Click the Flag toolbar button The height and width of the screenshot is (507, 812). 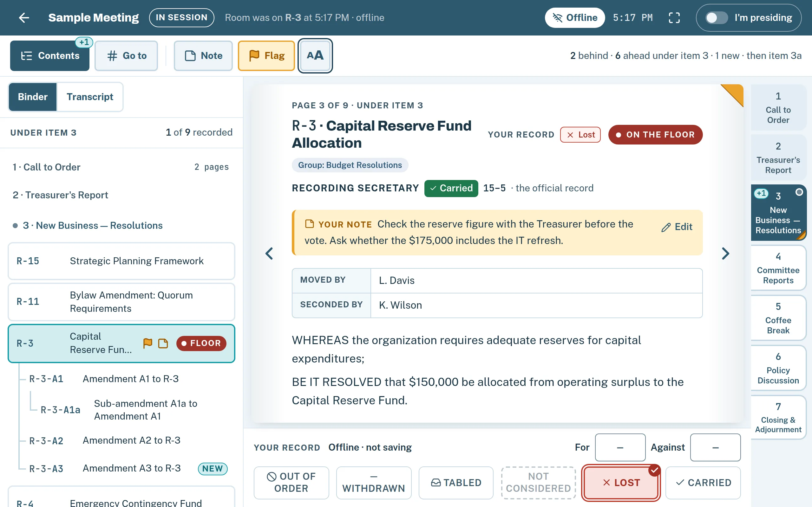(266, 56)
